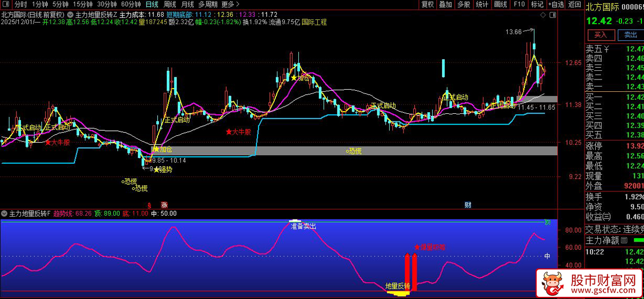The height and width of the screenshot is (299, 644).
Task: Click the 复权 adjustment button
Action: click(427, 4)
